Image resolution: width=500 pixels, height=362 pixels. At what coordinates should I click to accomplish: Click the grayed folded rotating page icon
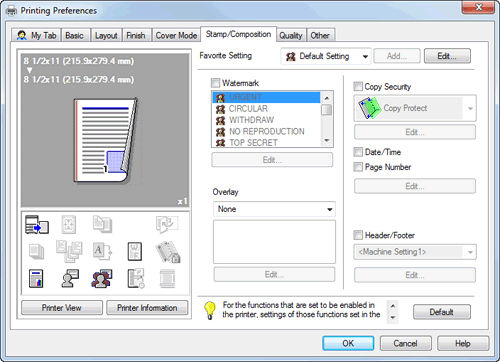pyautogui.click(x=167, y=224)
